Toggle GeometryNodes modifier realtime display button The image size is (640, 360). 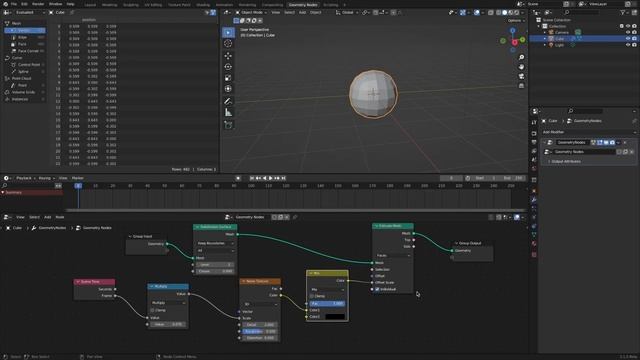point(606,142)
